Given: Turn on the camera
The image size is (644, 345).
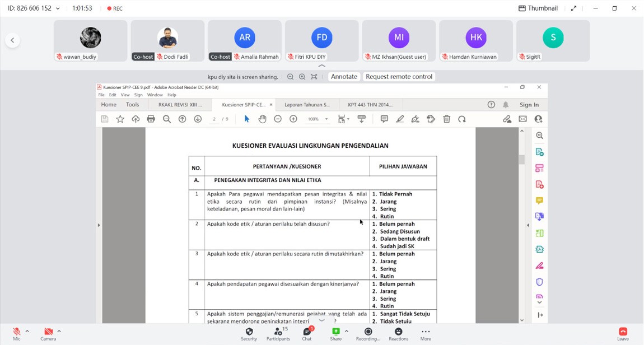Looking at the screenshot, I should click(x=48, y=332).
